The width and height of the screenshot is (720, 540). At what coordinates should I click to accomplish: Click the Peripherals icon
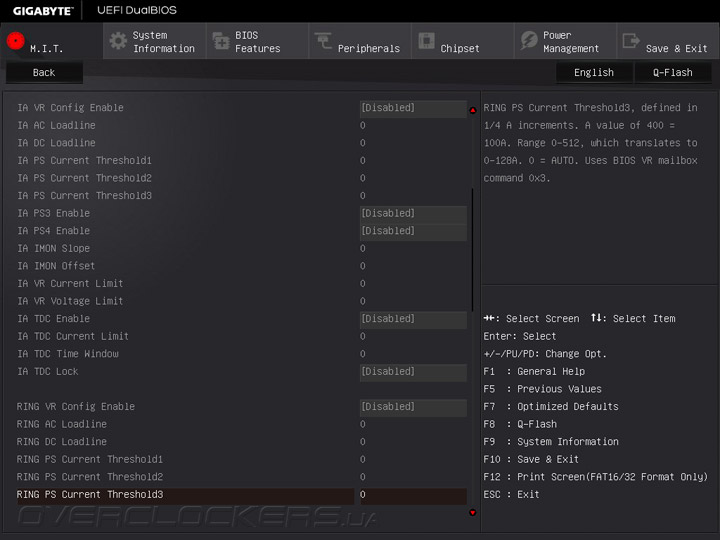point(323,40)
